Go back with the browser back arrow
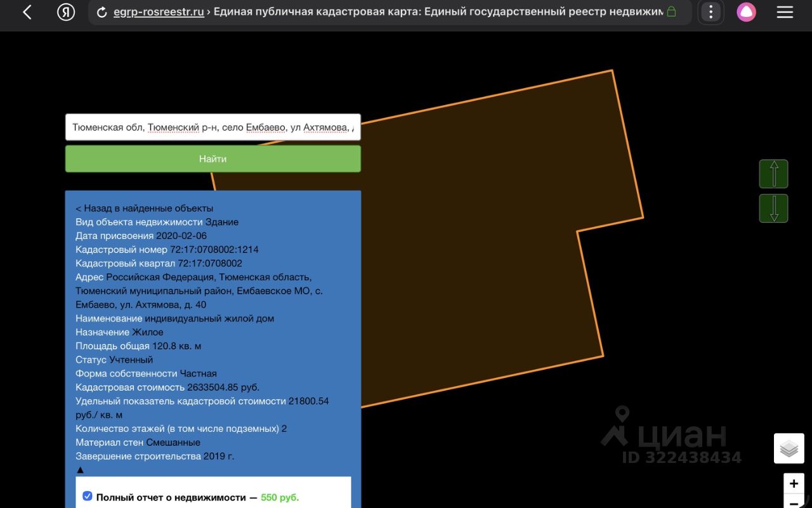The width and height of the screenshot is (812, 508). tap(27, 12)
